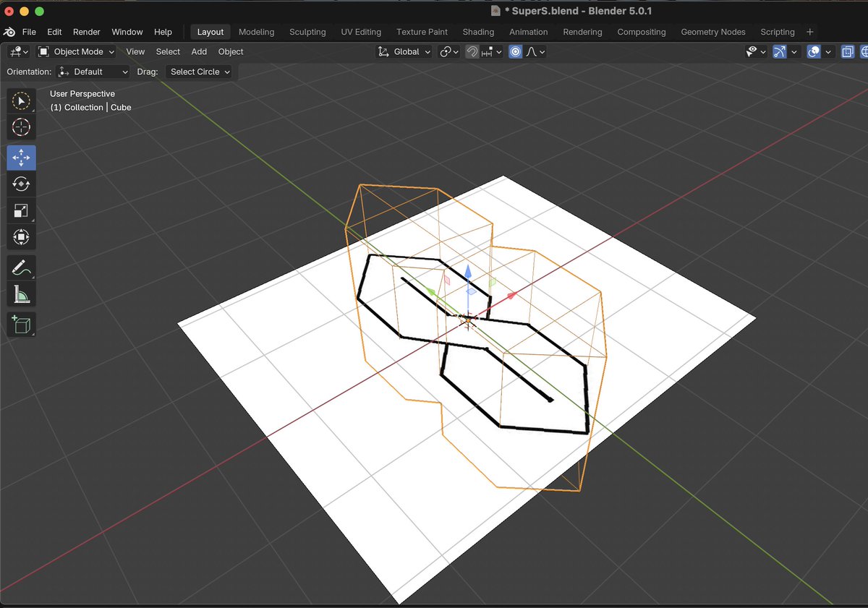
Task: Select the Tweak selection tool
Action: [21, 102]
